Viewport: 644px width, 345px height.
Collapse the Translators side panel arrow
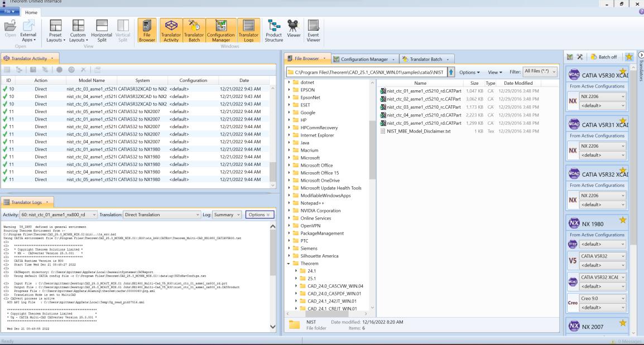(x=641, y=55)
